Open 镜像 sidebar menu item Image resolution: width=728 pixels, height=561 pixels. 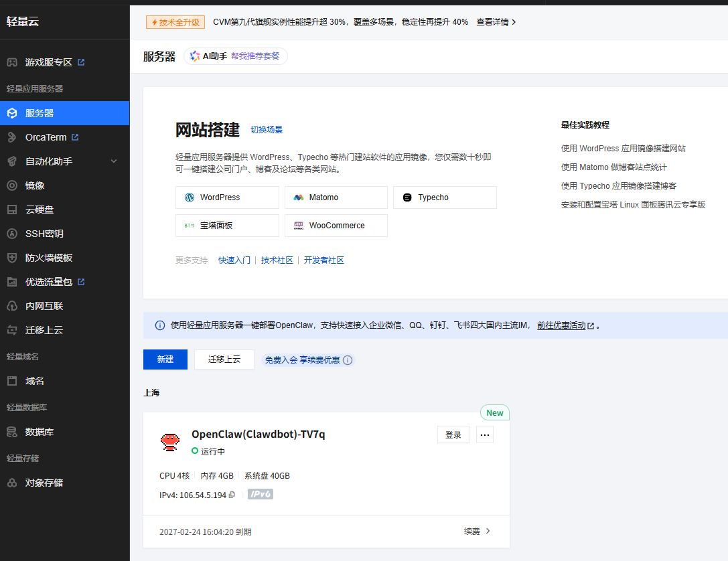pyautogui.click(x=64, y=185)
